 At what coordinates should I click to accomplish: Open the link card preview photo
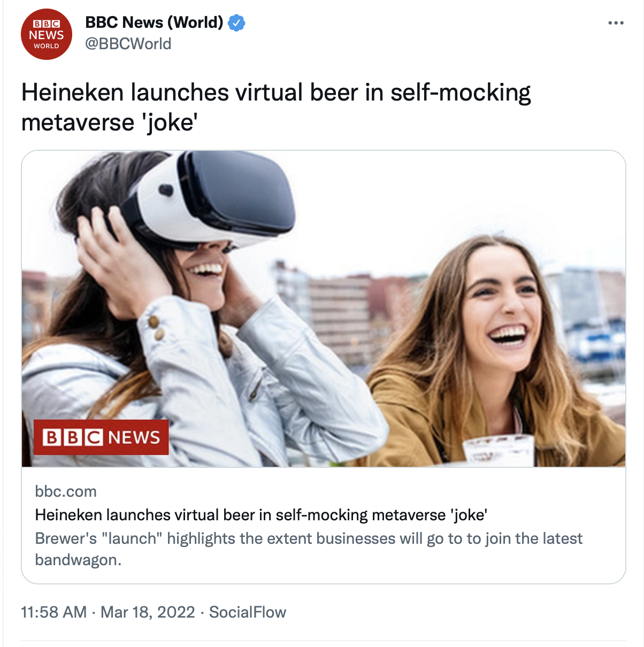(x=324, y=309)
